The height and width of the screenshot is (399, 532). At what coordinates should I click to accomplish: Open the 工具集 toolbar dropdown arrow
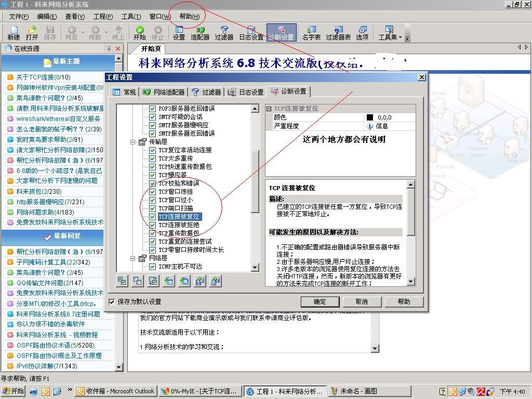click(x=401, y=37)
